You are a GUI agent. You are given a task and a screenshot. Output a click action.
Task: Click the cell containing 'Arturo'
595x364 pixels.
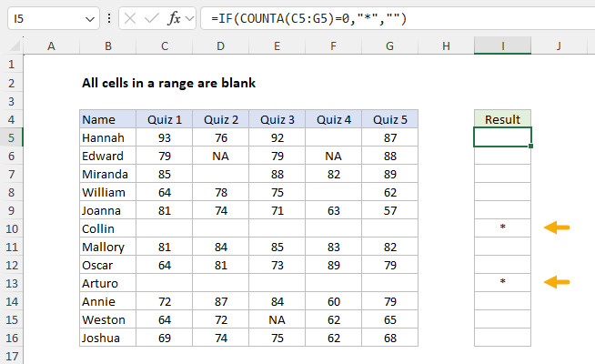(x=107, y=283)
